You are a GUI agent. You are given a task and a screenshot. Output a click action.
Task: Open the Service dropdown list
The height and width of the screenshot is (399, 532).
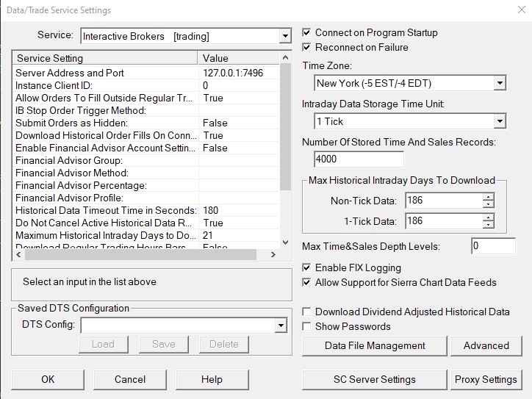[x=285, y=36]
